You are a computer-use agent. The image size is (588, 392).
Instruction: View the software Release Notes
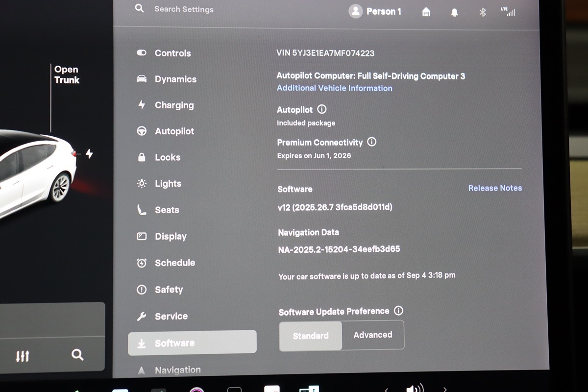[x=494, y=188]
